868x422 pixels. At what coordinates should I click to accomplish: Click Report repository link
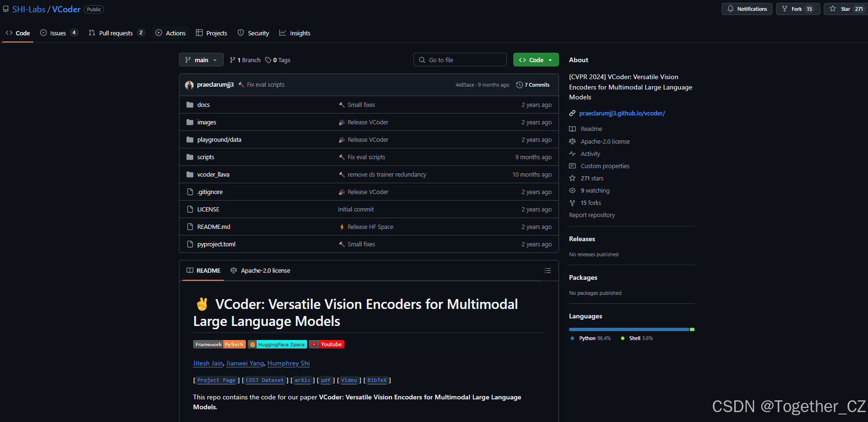click(592, 215)
